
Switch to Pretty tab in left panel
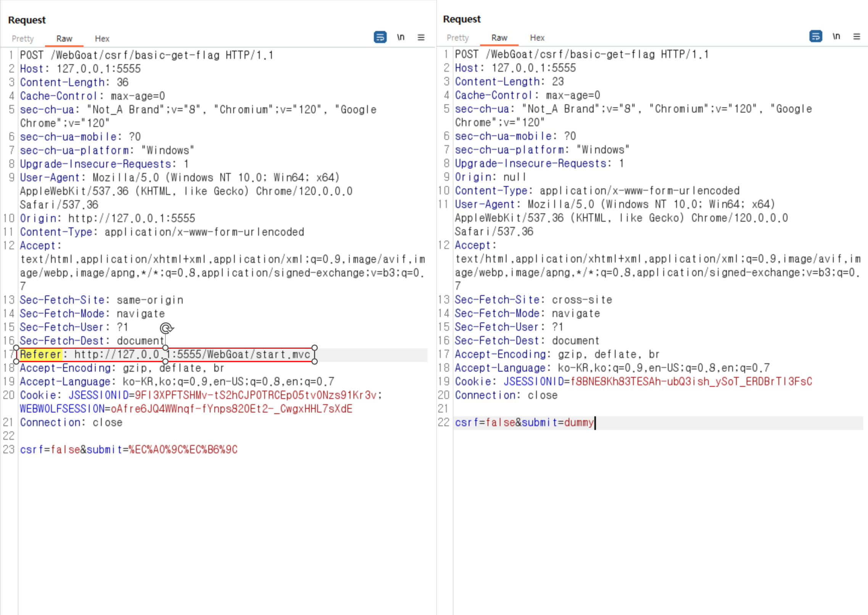pos(23,39)
